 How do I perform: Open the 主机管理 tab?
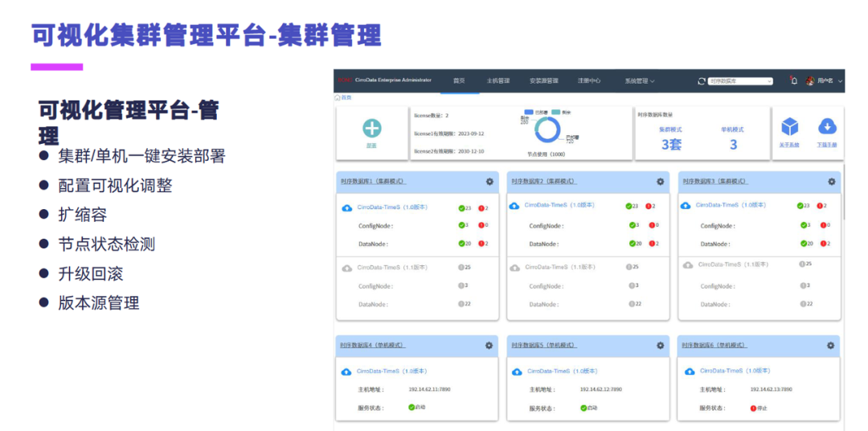click(x=497, y=81)
